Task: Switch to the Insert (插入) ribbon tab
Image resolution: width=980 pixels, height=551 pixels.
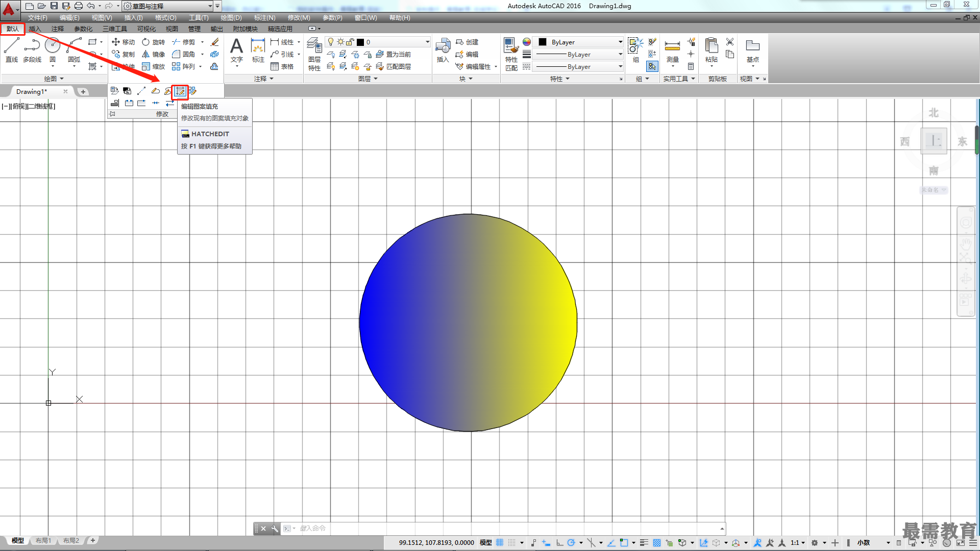Action: pos(35,29)
